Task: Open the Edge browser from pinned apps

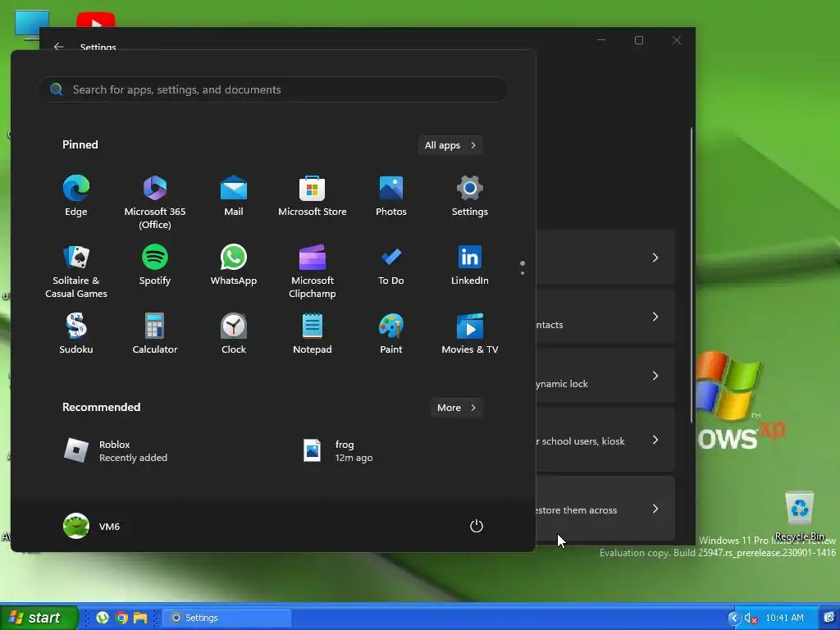Action: click(x=76, y=195)
